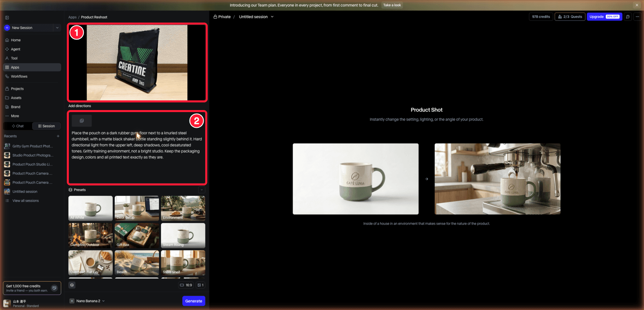Screen dimensions: 644x310
Task: Click the layers icon below the presets grid
Action: coord(72,285)
